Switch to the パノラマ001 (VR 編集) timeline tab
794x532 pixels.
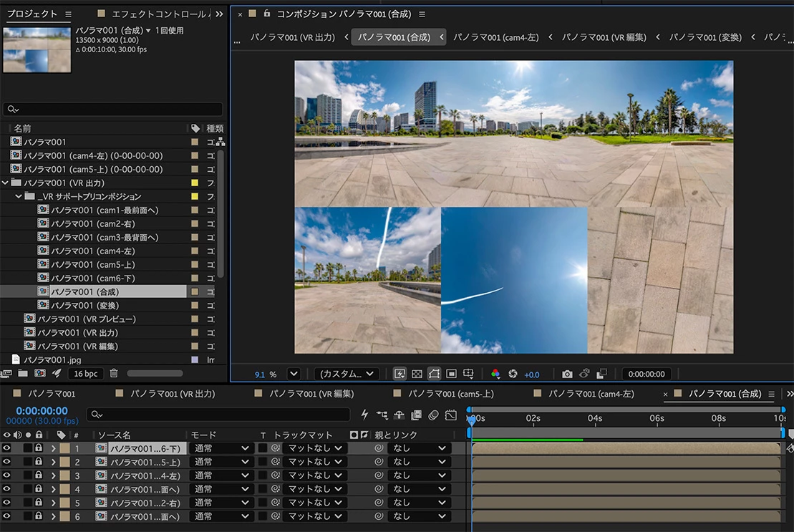tap(311, 394)
